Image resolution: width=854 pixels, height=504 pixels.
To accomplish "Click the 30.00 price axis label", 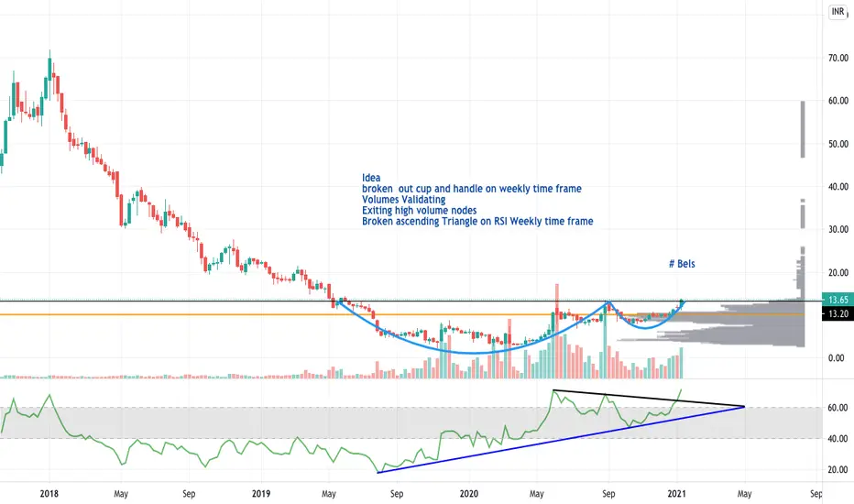I will point(838,229).
